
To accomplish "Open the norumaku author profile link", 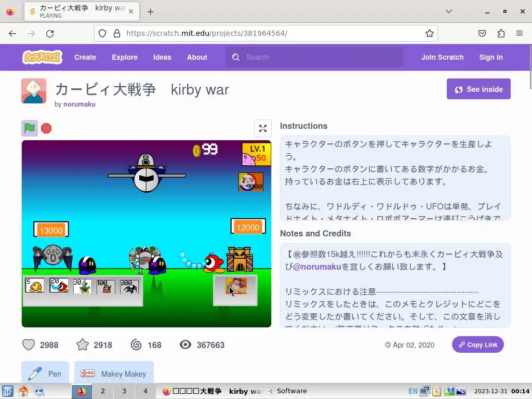I will (x=79, y=104).
